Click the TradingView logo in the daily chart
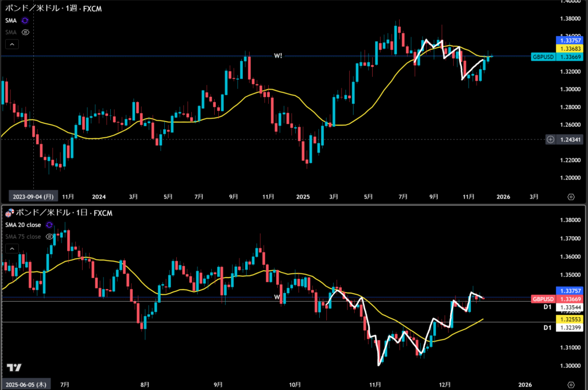 coord(14,368)
